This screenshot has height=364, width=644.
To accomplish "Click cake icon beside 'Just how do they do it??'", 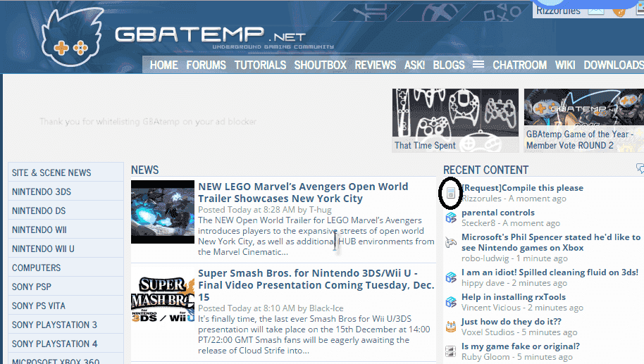I will click(451, 327).
